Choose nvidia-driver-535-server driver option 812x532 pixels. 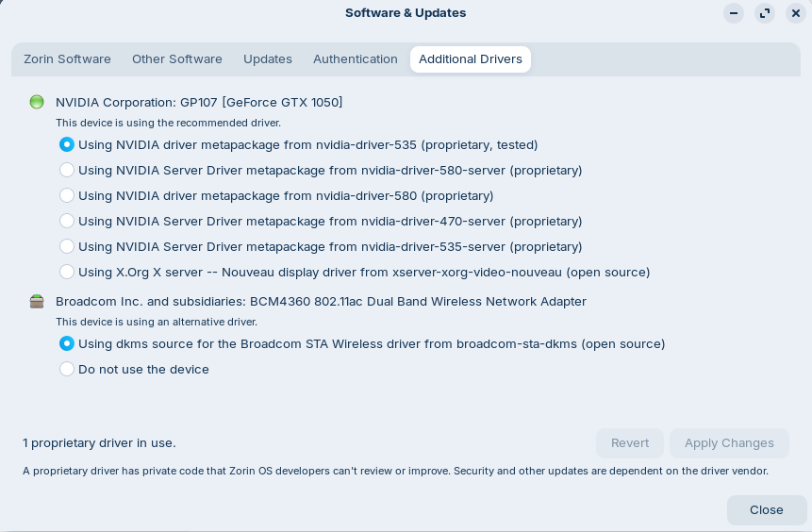[67, 246]
